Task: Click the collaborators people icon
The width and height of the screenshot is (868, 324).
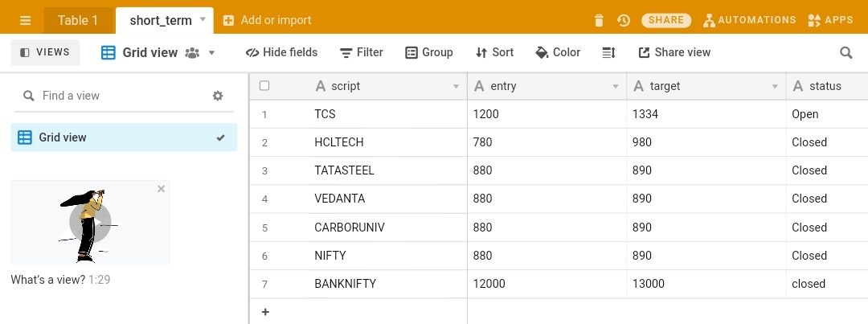Action: tap(192, 52)
